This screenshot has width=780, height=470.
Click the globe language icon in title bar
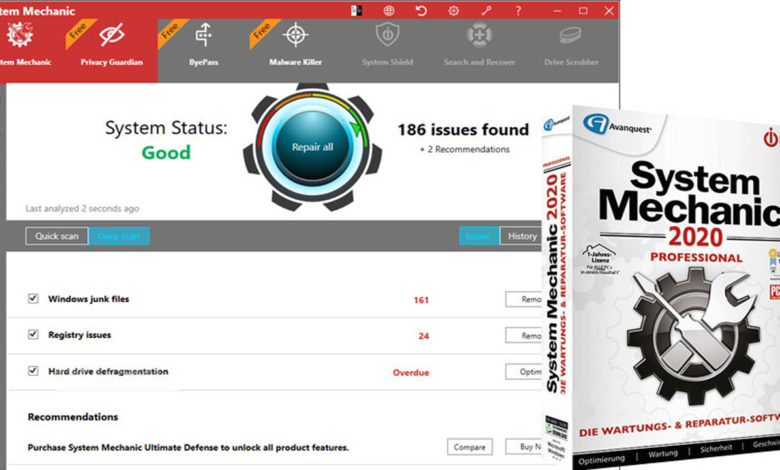click(389, 10)
